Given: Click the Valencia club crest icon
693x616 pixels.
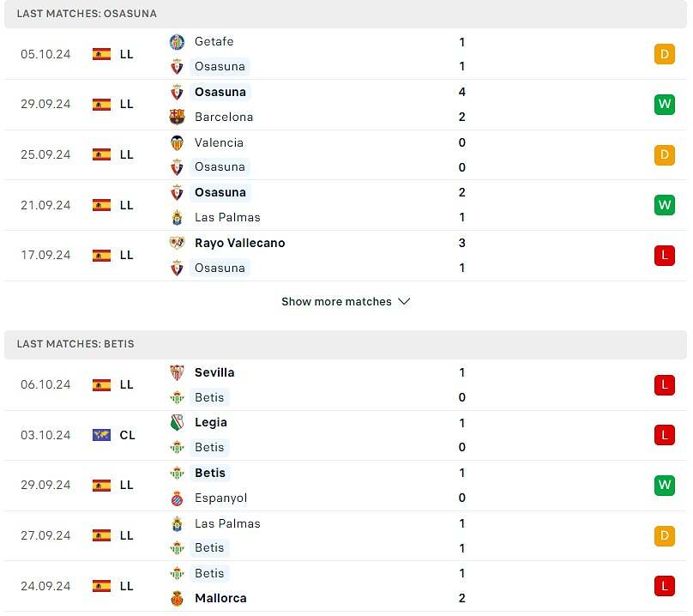Looking at the screenshot, I should (x=177, y=142).
